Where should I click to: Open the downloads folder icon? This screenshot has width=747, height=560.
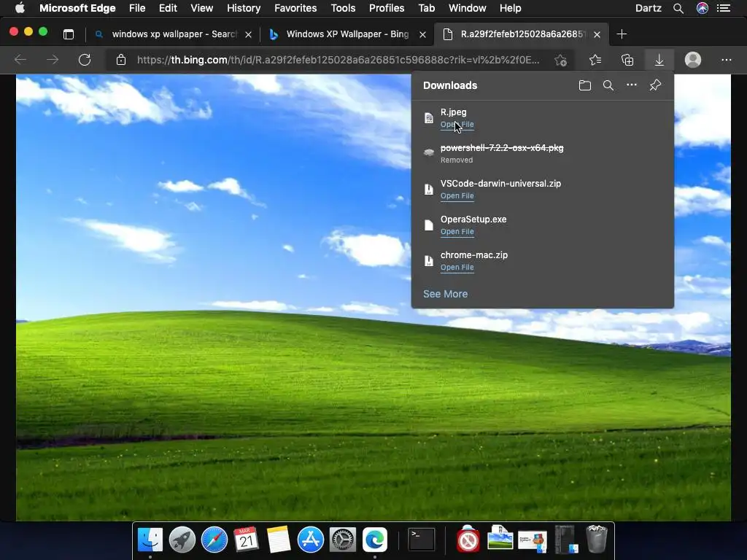pos(584,86)
